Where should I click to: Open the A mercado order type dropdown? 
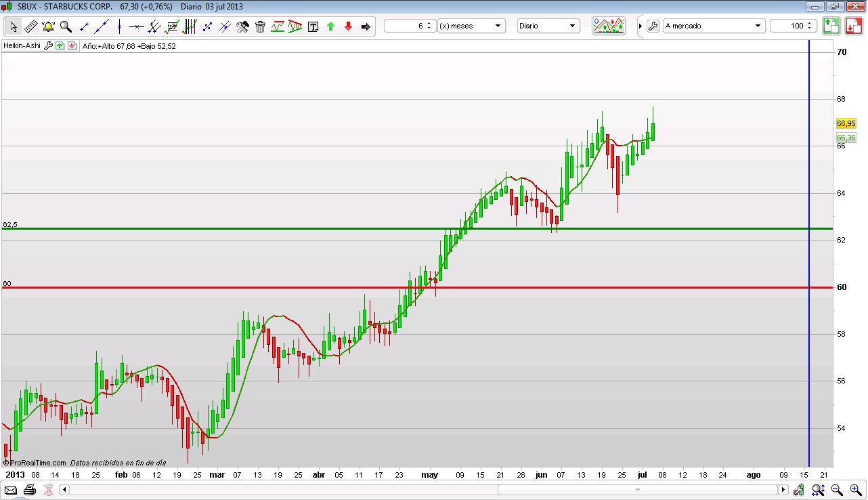tap(714, 26)
